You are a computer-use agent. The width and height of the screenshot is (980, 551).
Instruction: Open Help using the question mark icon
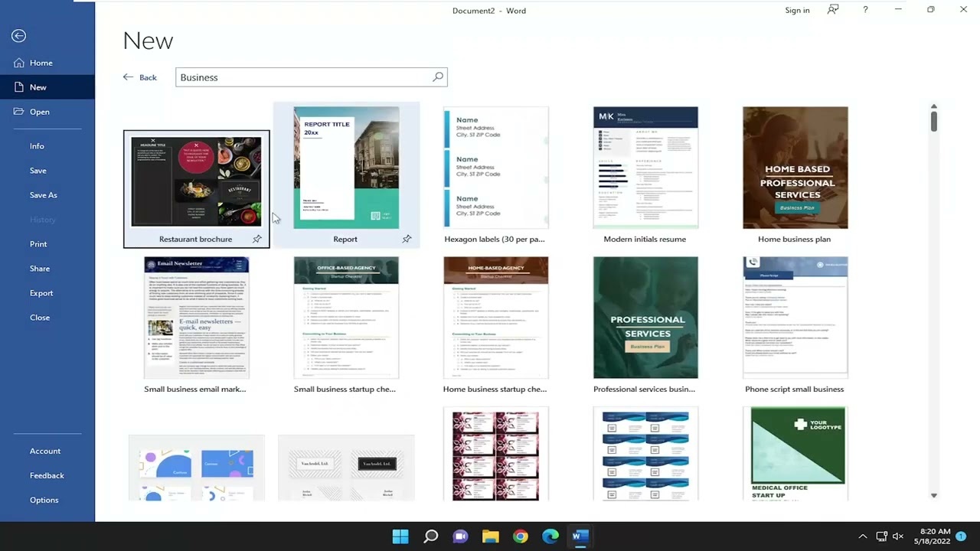(x=865, y=10)
